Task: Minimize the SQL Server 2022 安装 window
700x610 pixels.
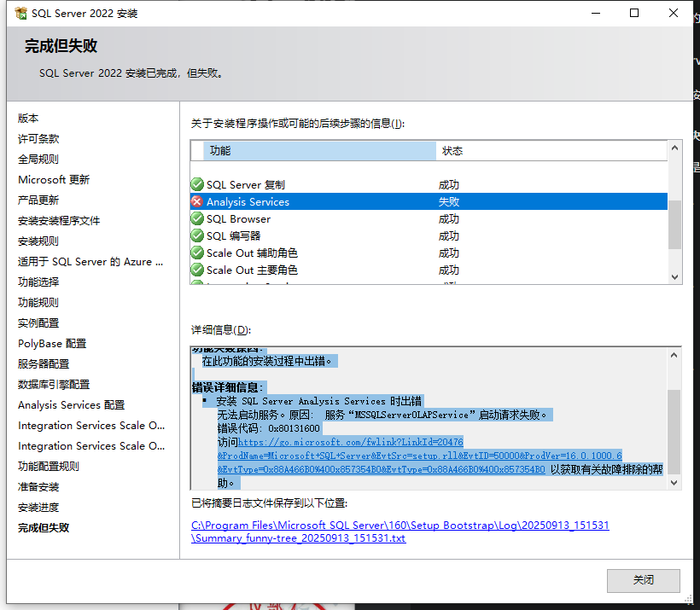Action: tap(596, 14)
